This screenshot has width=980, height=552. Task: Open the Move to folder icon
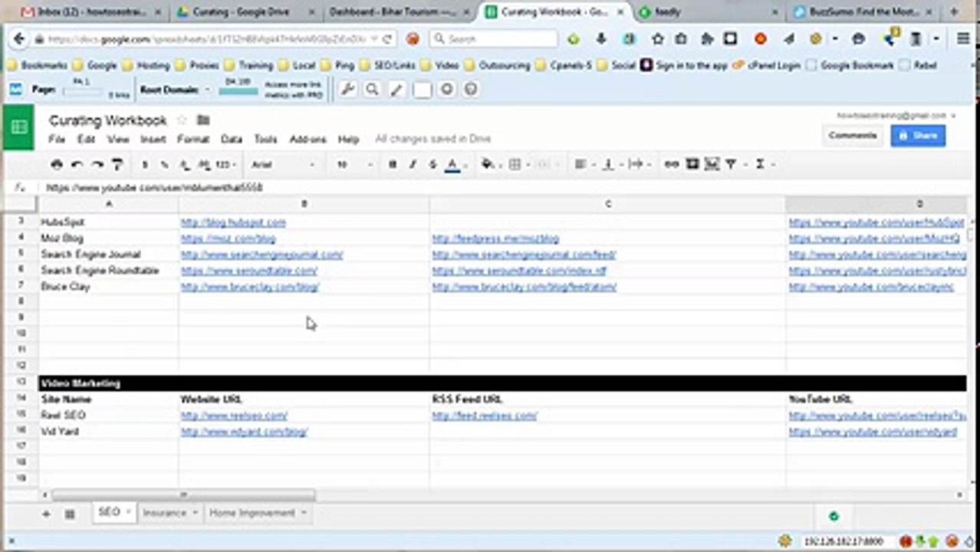[x=203, y=120]
